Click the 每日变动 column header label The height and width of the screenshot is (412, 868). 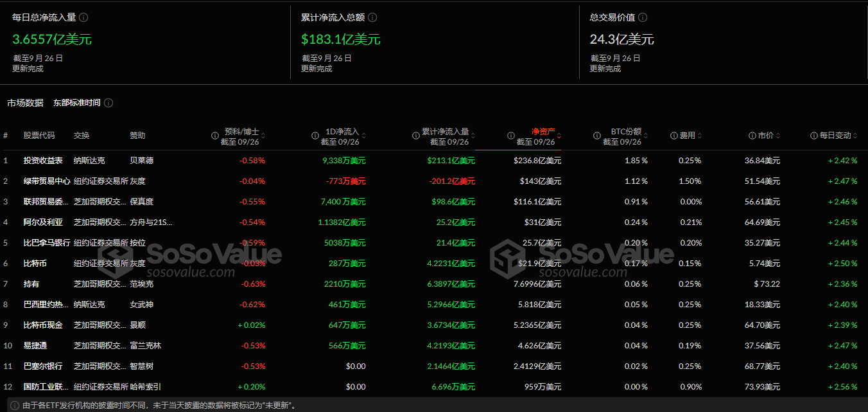(x=835, y=136)
